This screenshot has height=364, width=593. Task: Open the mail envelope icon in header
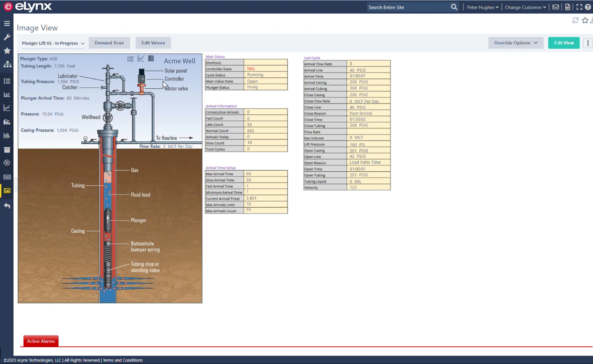click(x=556, y=7)
